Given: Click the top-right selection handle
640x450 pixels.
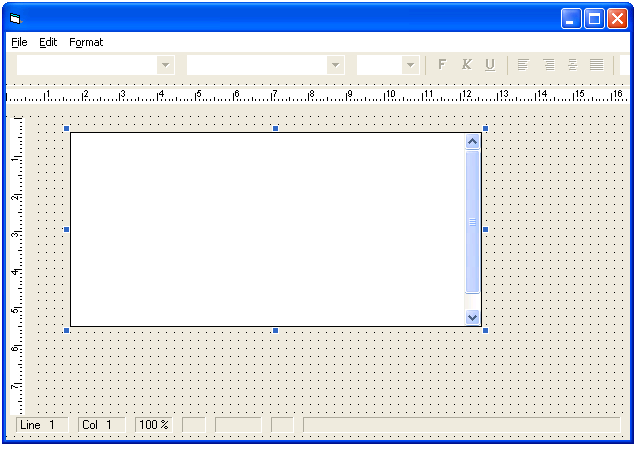Looking at the screenshot, I should click(x=485, y=129).
